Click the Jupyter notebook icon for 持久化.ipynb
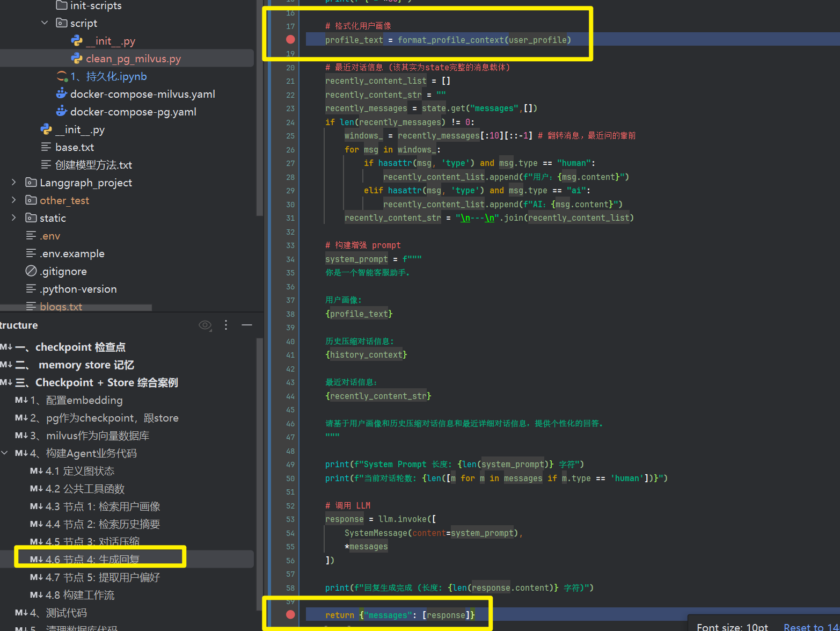Screen dimensions: 840x631 [x=62, y=76]
